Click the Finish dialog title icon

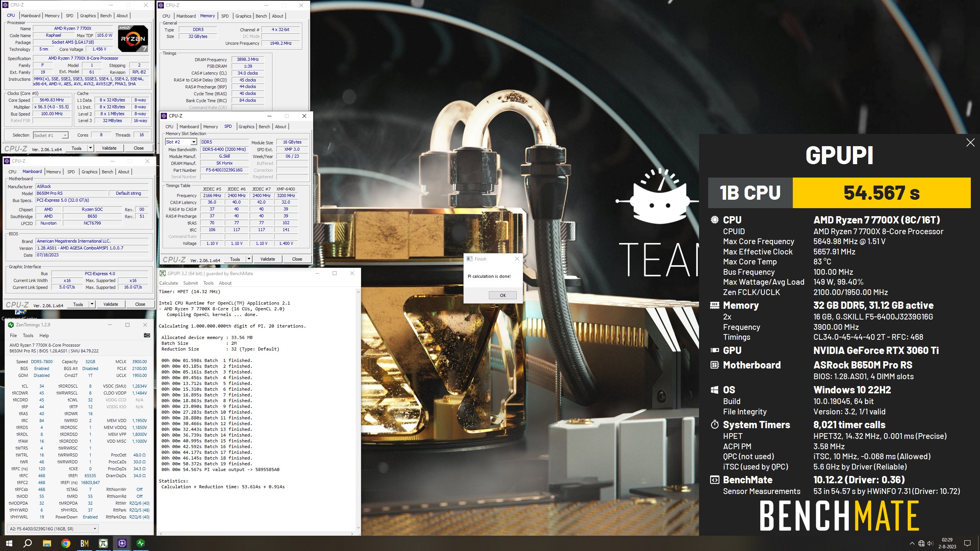470,259
